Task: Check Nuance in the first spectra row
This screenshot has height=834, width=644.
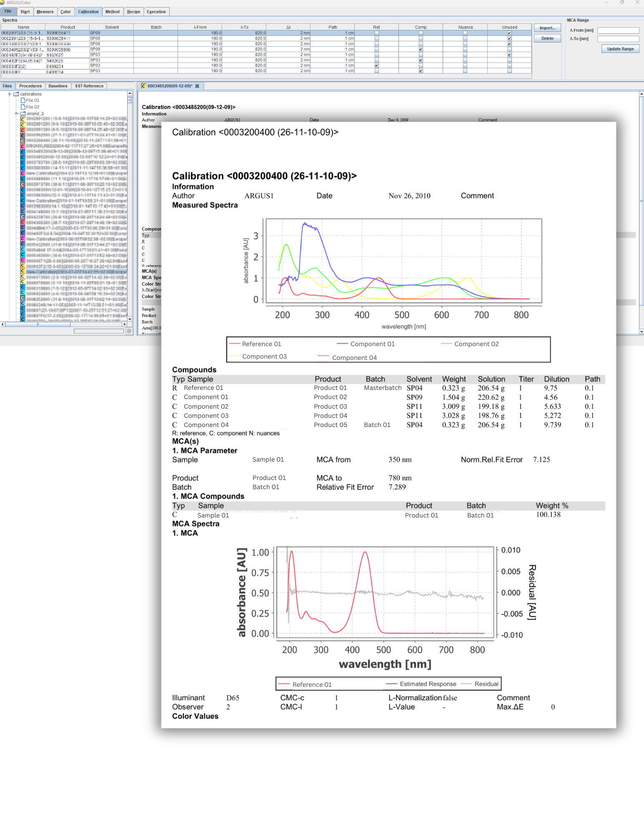Action: pyautogui.click(x=465, y=33)
